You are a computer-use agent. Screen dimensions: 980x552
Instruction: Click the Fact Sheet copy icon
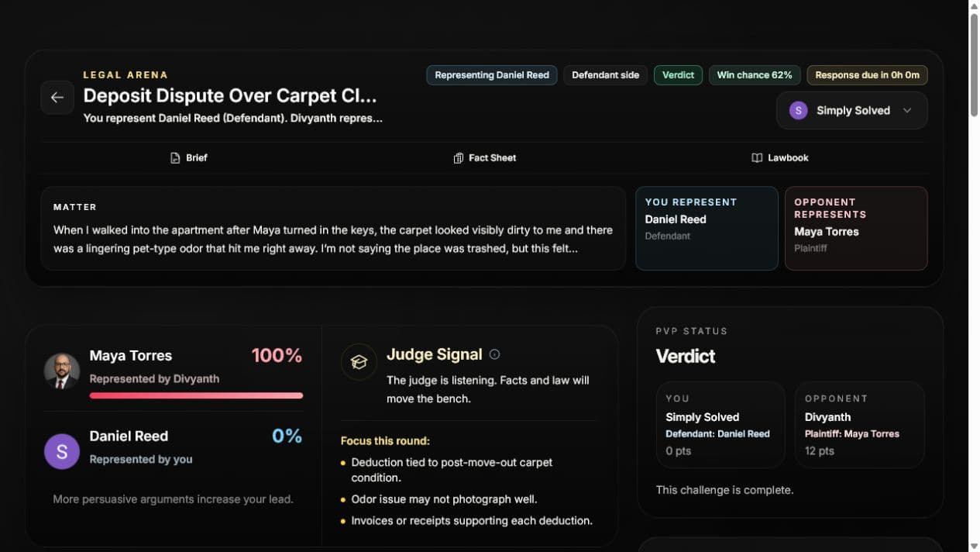pos(459,158)
